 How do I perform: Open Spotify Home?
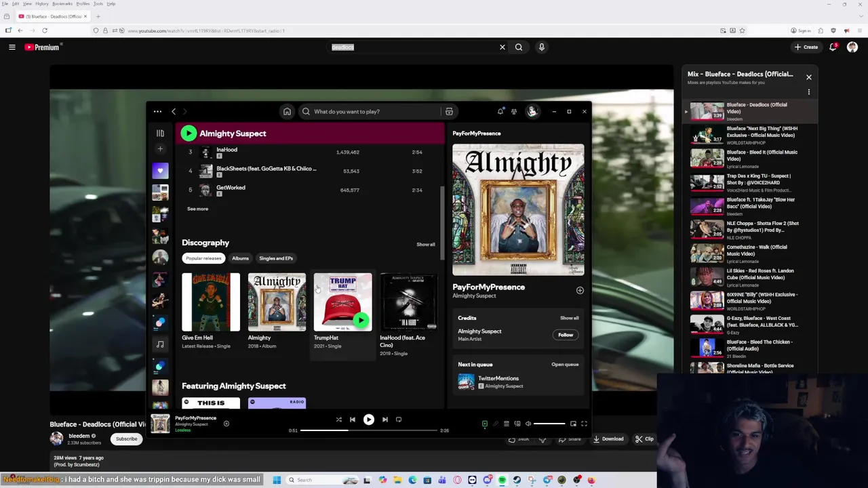[x=287, y=112]
